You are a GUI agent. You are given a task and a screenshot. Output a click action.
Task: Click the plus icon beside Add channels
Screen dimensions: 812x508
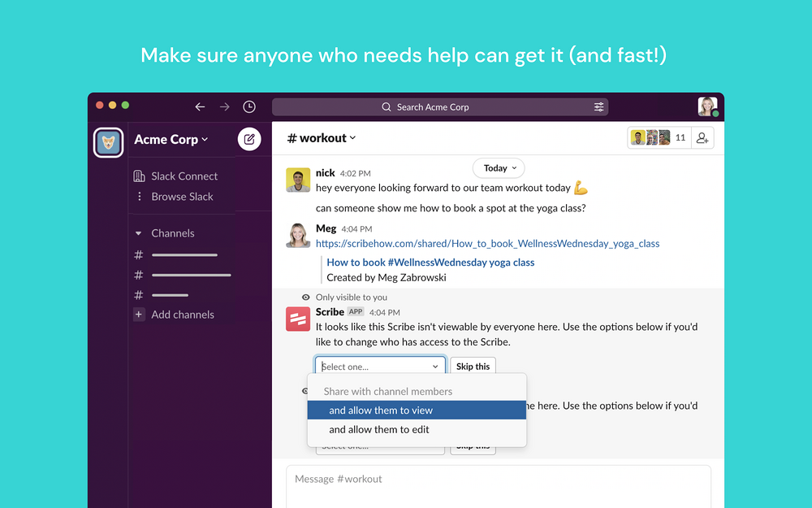click(139, 315)
